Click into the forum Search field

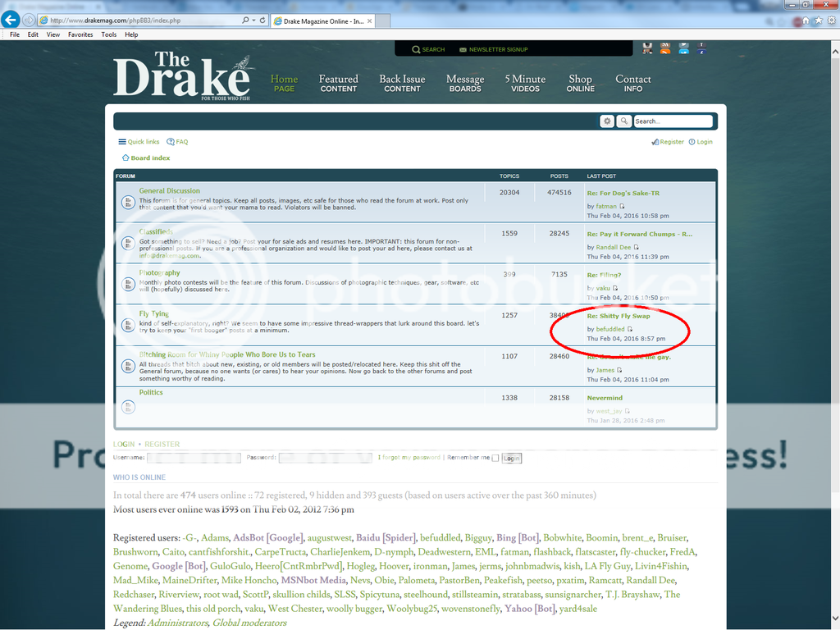673,121
